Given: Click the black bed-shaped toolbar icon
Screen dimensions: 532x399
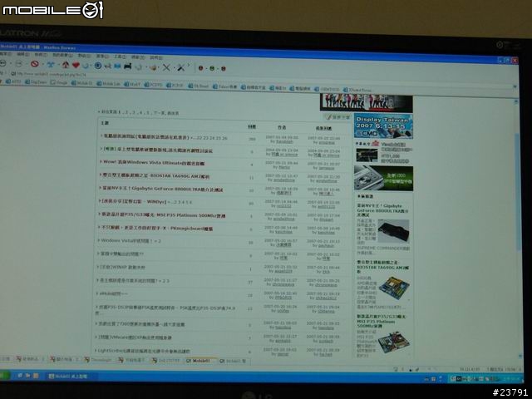Looking at the screenshot, I should pyautogui.click(x=127, y=66).
